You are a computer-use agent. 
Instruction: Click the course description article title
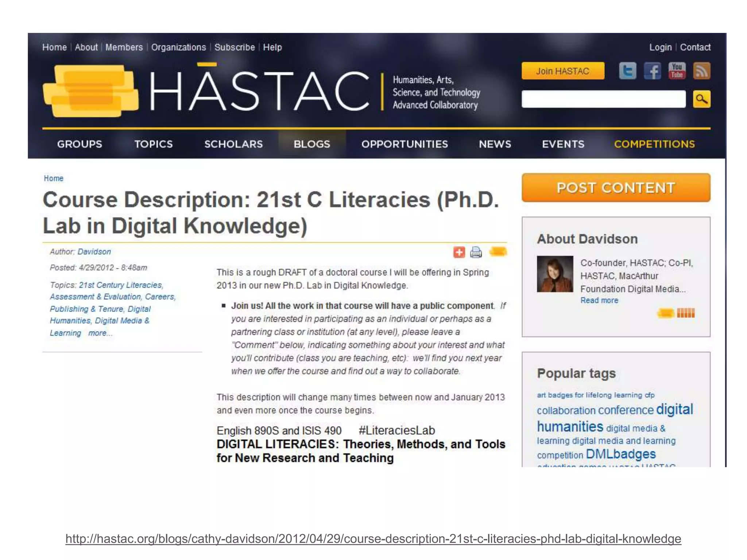(x=271, y=213)
